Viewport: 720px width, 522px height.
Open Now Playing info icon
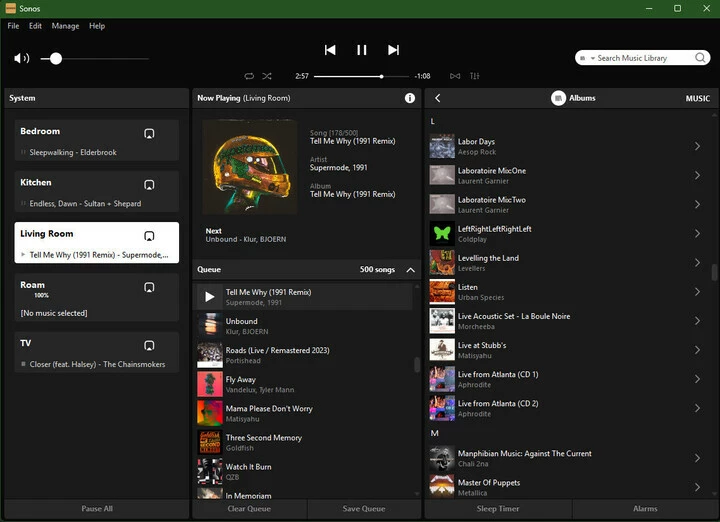tap(410, 98)
